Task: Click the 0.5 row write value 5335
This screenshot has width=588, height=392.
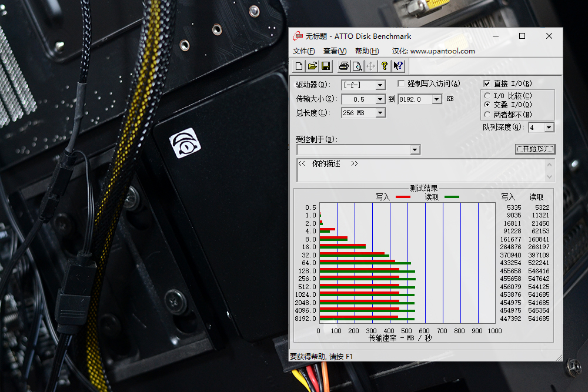Action: [x=514, y=207]
